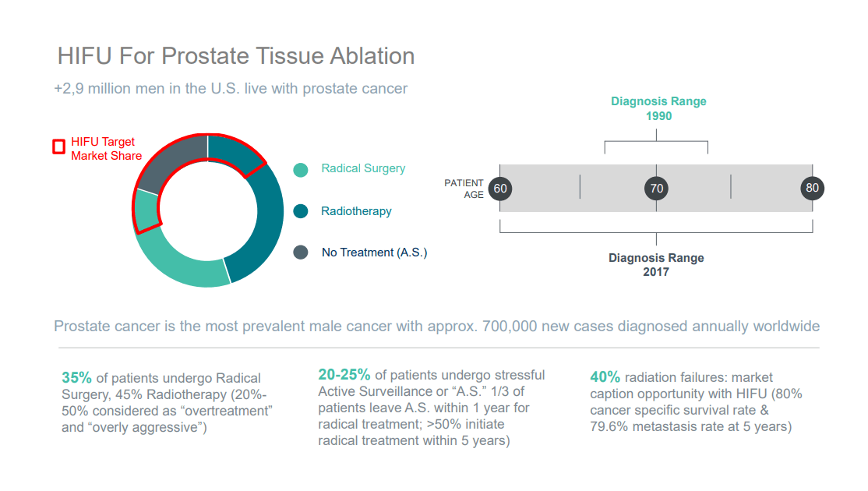Image resolution: width=868 pixels, height=491 pixels.
Task: Click the 35% statistic text
Action: coord(76,377)
